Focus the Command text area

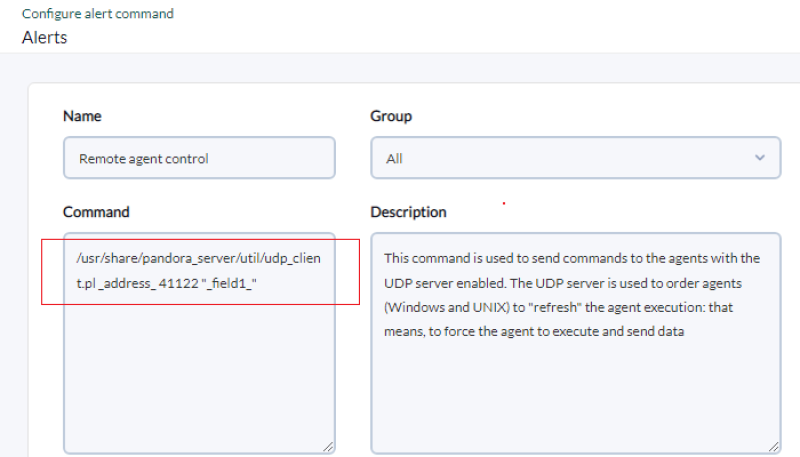pyautogui.click(x=199, y=343)
